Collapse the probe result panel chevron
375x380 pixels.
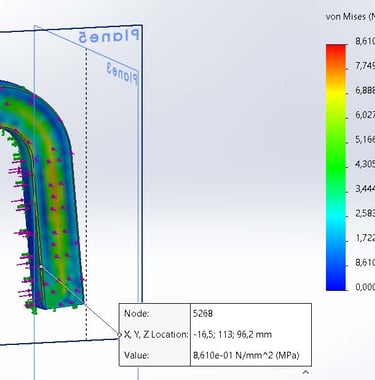click(x=305, y=372)
